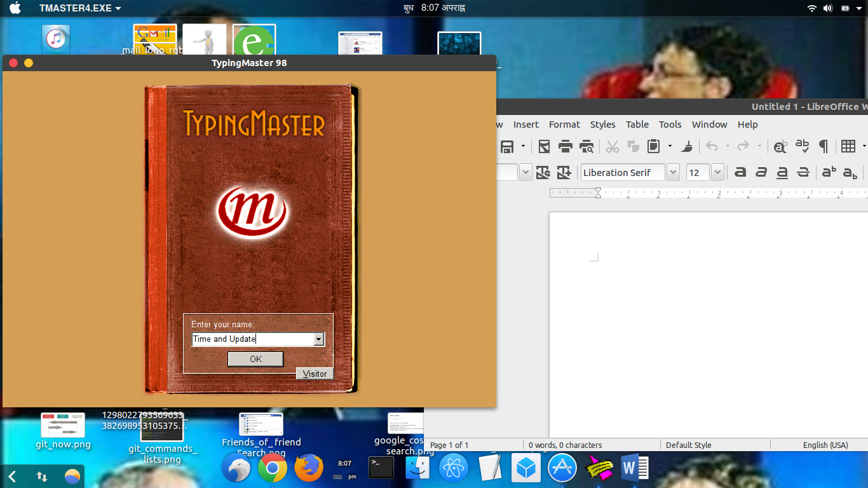Click the Print icon in LibreOffice toolbar
This screenshot has width=868, height=488.
click(565, 147)
